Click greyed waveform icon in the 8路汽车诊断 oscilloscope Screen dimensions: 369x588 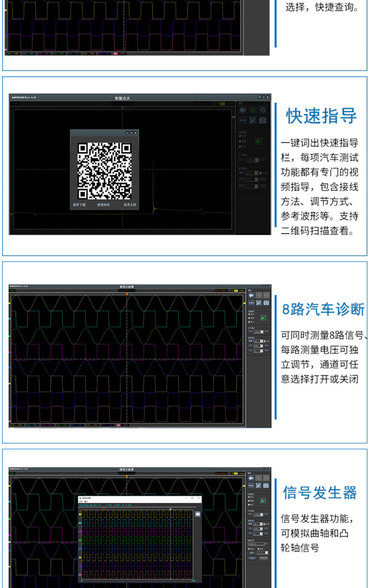tap(258, 295)
